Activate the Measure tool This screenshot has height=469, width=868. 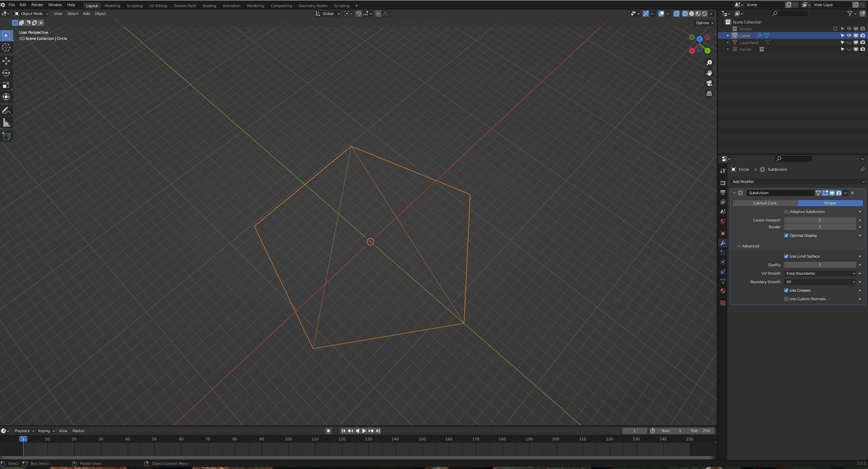tap(6, 123)
